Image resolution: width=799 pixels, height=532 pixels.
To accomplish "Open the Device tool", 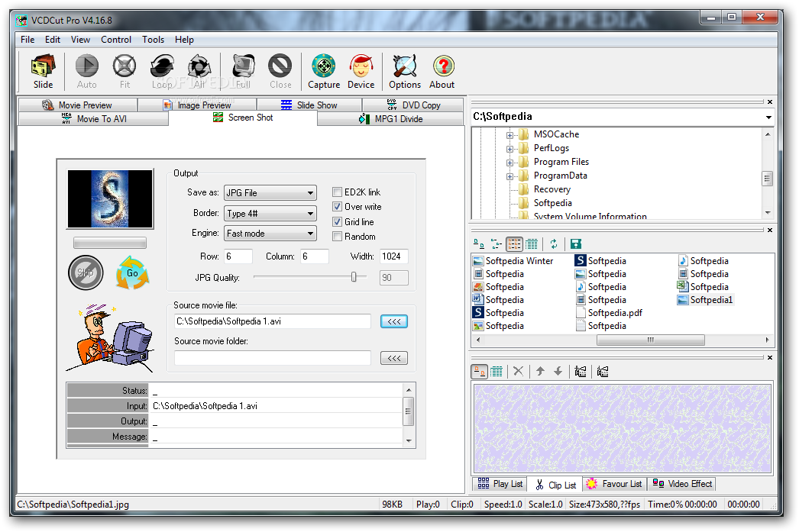I will pyautogui.click(x=361, y=71).
